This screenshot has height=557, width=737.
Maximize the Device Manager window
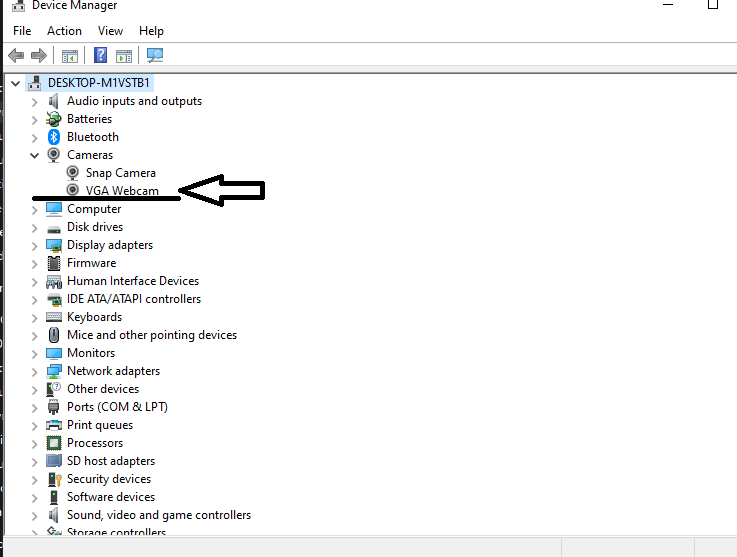[x=713, y=4]
